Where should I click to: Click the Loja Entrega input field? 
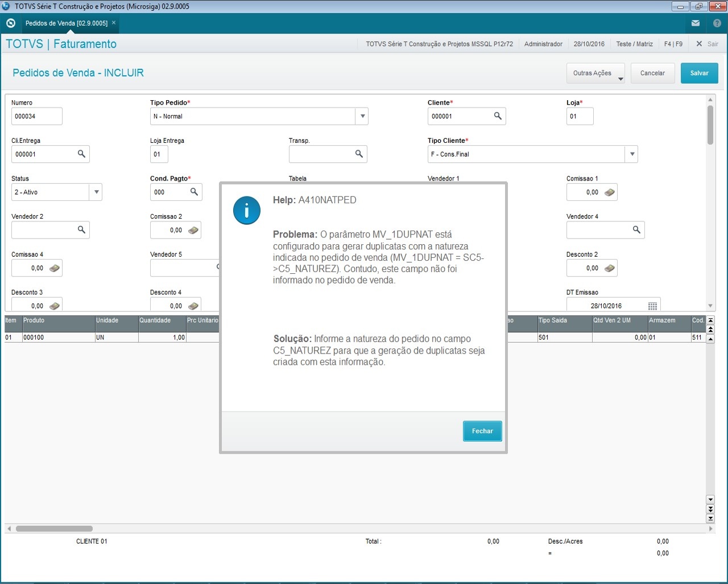click(x=159, y=154)
